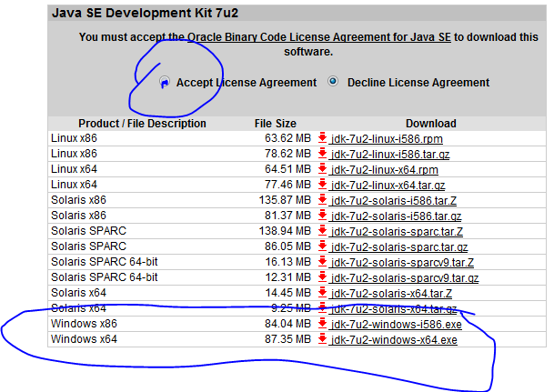
Task: Click download arrow icon for jdk-7u2-windows-i586.exe
Action: click(322, 324)
